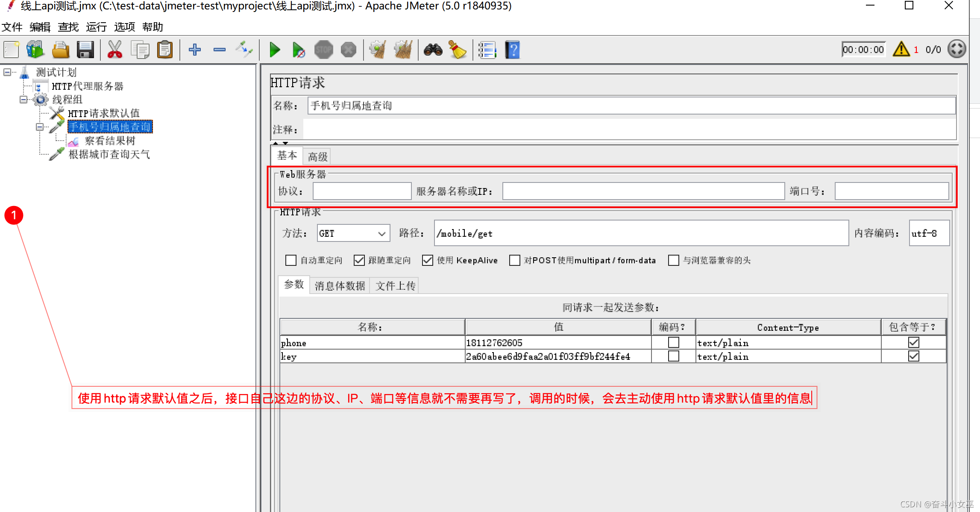
Task: Start the test with green play icon
Action: pyautogui.click(x=275, y=50)
